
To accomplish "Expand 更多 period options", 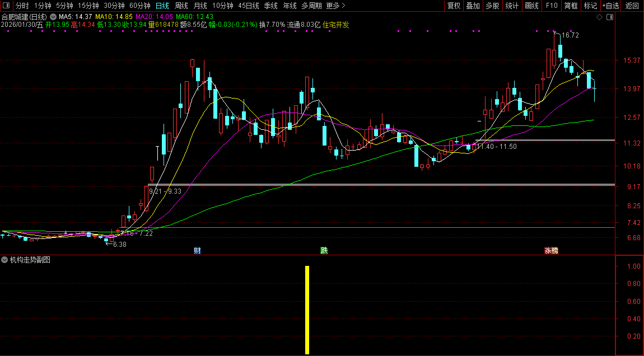I will [x=335, y=6].
